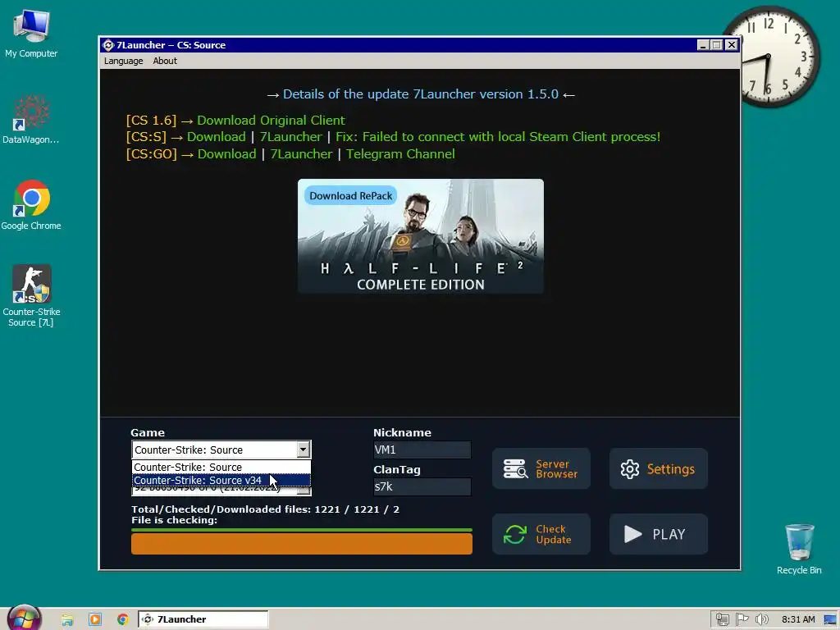The width and height of the screenshot is (840, 630).
Task: Expand the Game dropdown arrow
Action: click(x=304, y=450)
